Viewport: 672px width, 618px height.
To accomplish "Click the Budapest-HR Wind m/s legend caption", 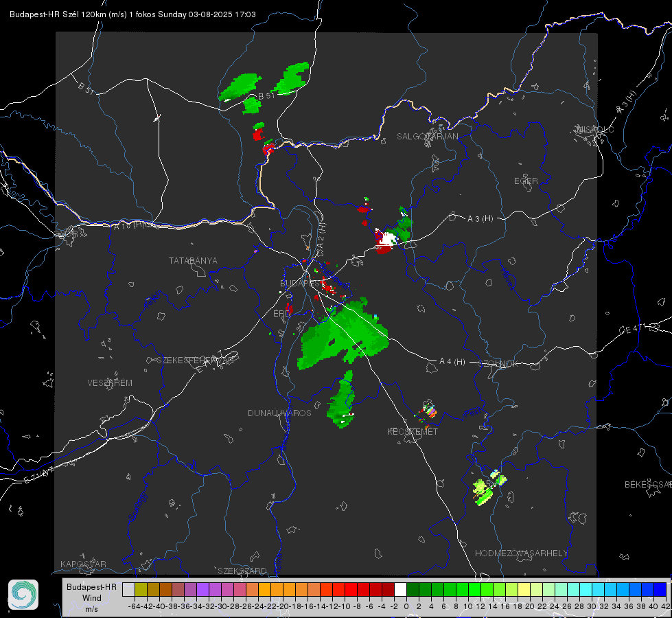I will [91, 598].
